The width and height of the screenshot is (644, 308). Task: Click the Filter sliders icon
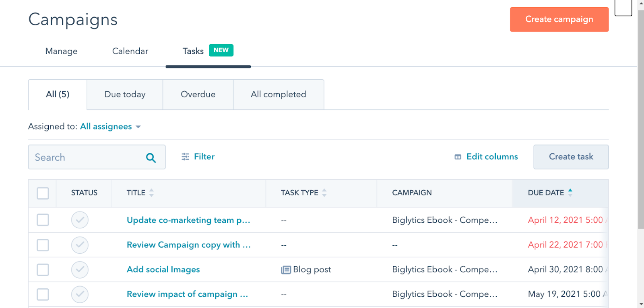click(185, 157)
